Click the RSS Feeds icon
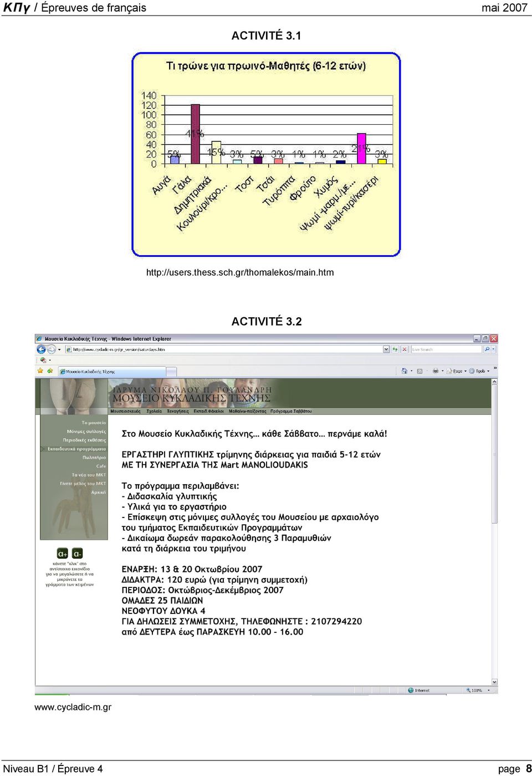 [x=420, y=371]
